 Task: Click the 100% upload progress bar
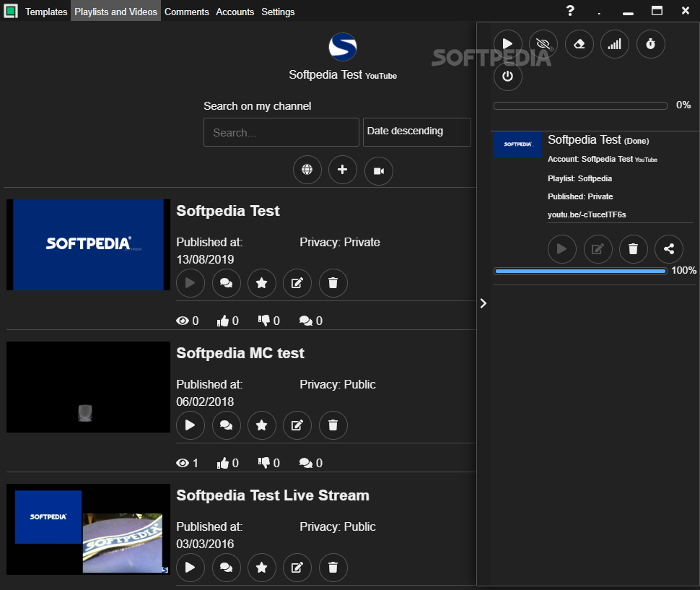click(580, 271)
